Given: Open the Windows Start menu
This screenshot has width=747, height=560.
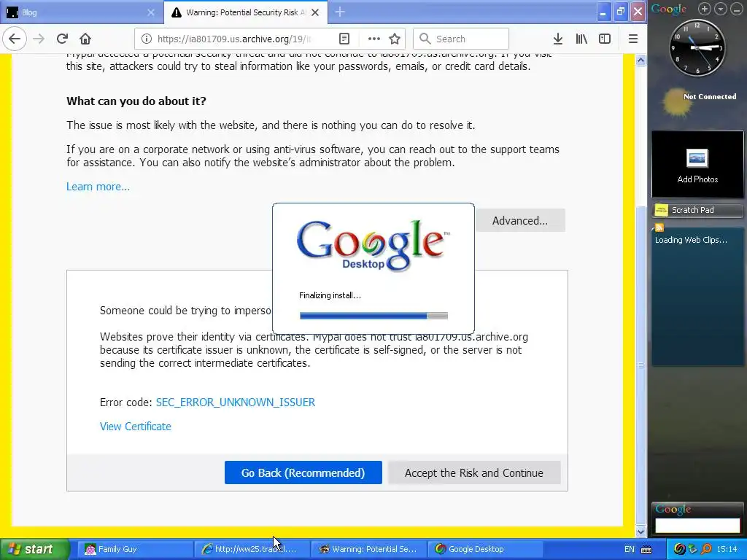Looking at the screenshot, I should coord(35,549).
